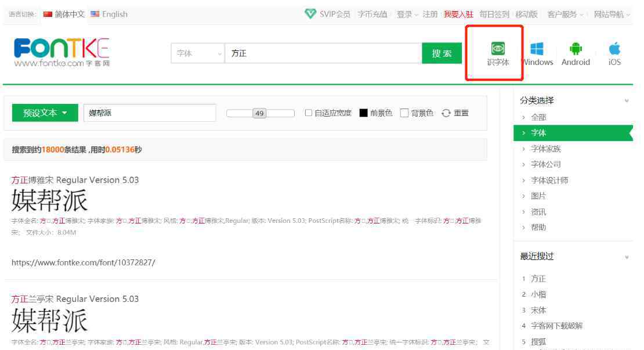
Task: Click recent search 字客网下载破解
Action: pyautogui.click(x=556, y=326)
